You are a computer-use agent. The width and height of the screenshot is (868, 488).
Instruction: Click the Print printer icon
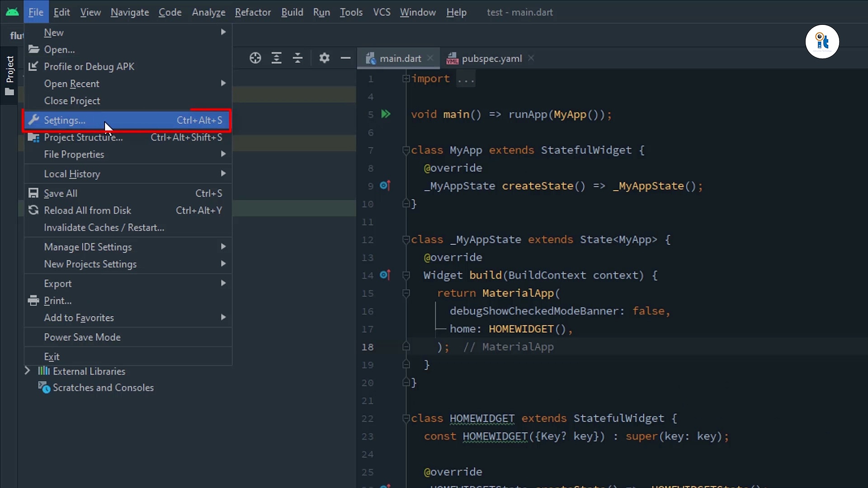33,300
